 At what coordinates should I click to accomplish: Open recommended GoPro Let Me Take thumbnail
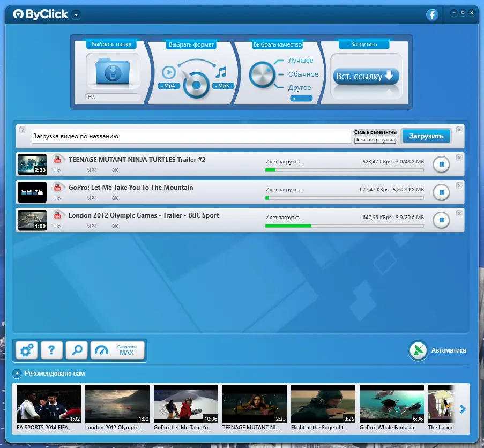click(186, 404)
